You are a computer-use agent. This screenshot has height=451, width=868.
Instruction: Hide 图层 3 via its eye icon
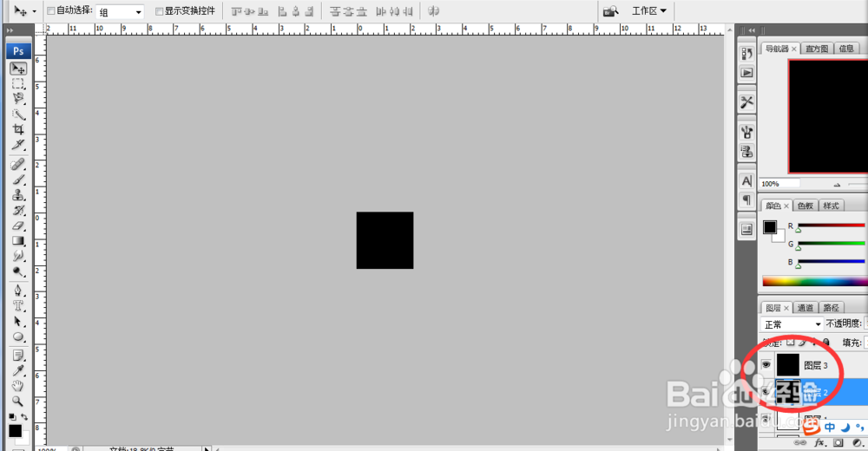[x=766, y=364]
